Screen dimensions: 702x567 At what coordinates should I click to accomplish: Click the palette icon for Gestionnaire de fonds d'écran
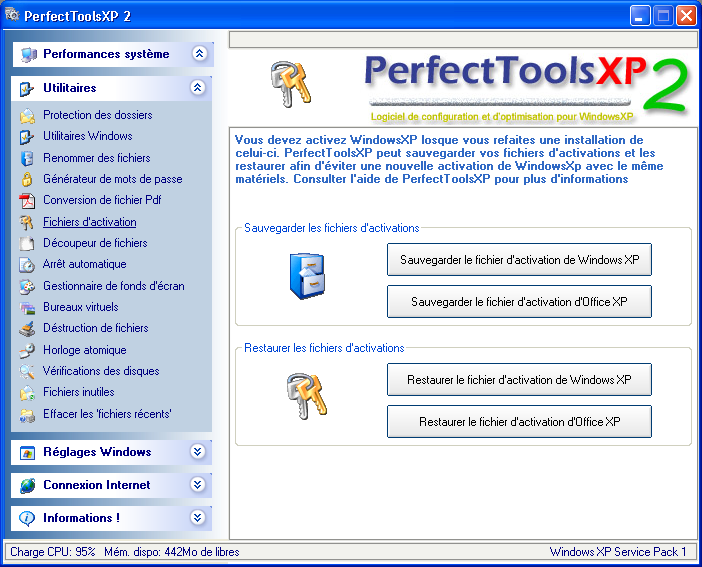coord(27,286)
